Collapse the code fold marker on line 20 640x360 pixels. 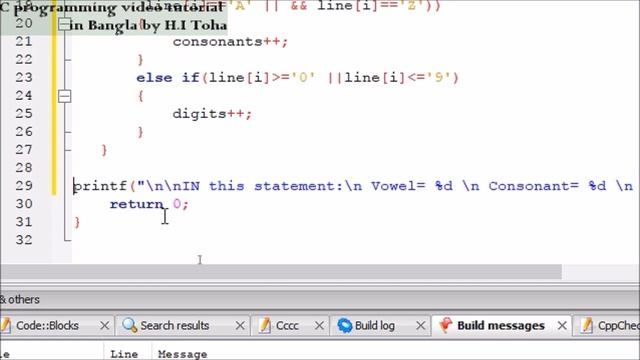[64, 24]
